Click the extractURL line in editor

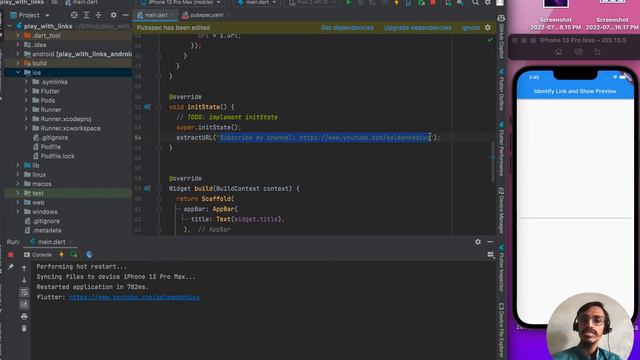(x=308, y=138)
